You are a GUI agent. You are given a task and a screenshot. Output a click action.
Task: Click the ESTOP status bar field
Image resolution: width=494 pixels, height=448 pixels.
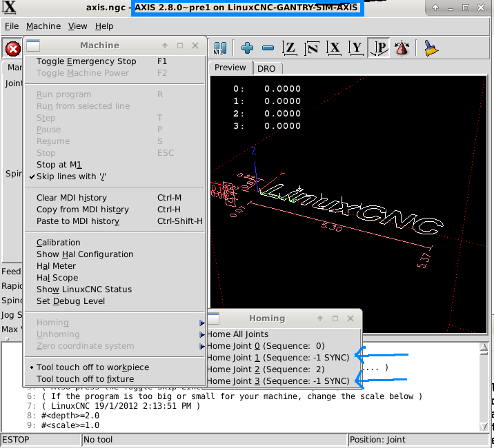click(x=40, y=440)
